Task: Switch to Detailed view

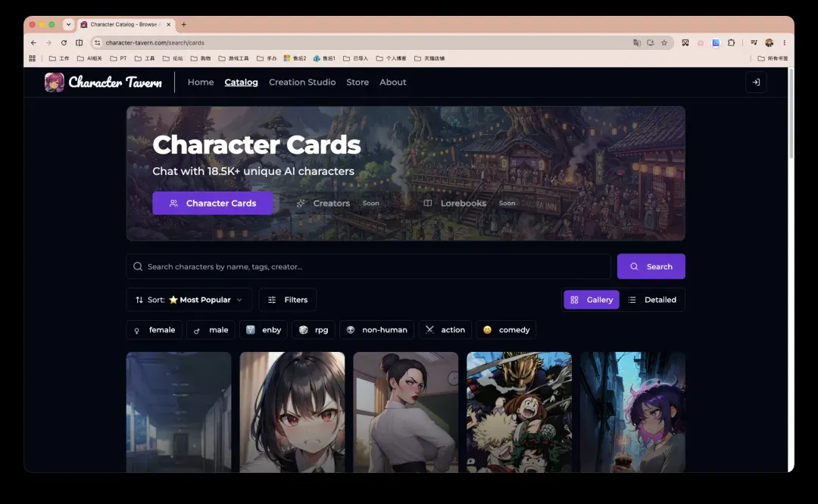Action: (x=652, y=300)
